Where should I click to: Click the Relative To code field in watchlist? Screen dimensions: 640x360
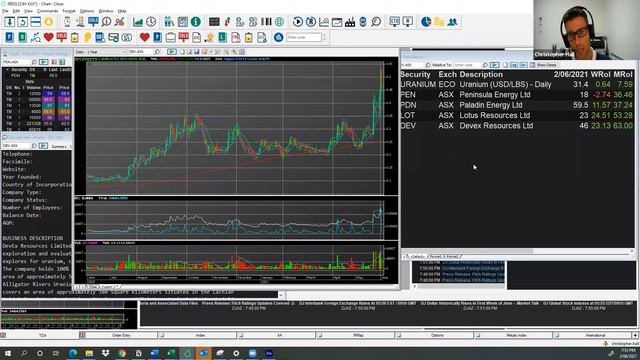point(467,65)
